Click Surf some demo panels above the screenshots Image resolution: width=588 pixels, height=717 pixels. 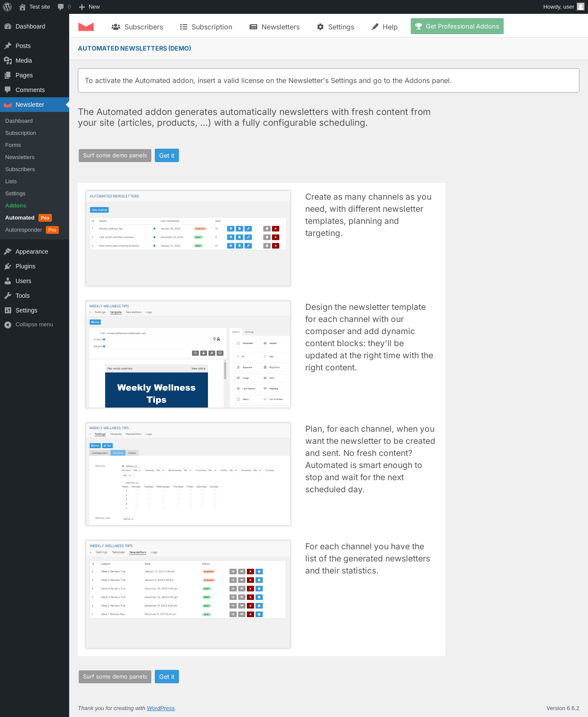coord(115,156)
